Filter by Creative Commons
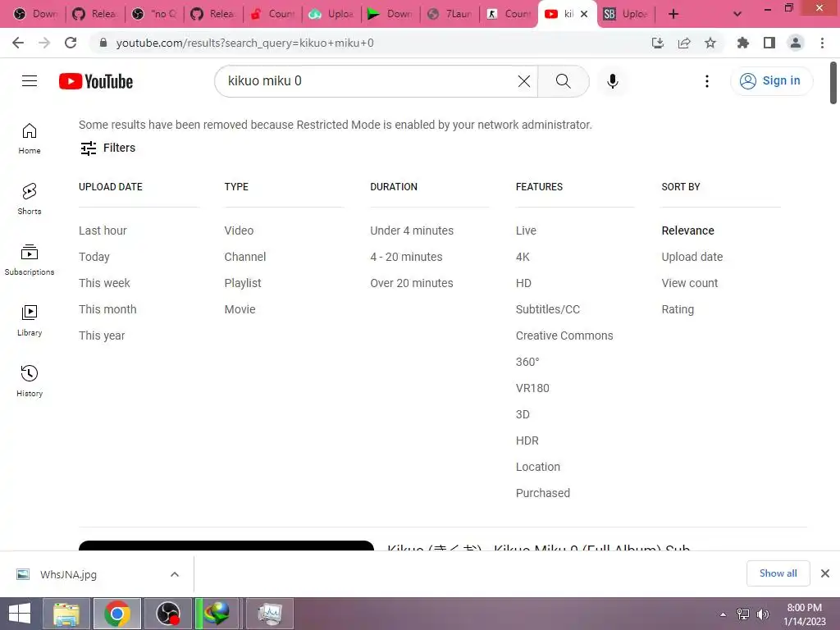 pos(564,336)
